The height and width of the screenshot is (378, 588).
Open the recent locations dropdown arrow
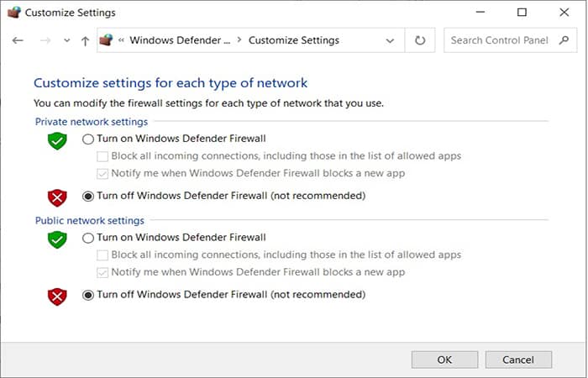(66, 40)
